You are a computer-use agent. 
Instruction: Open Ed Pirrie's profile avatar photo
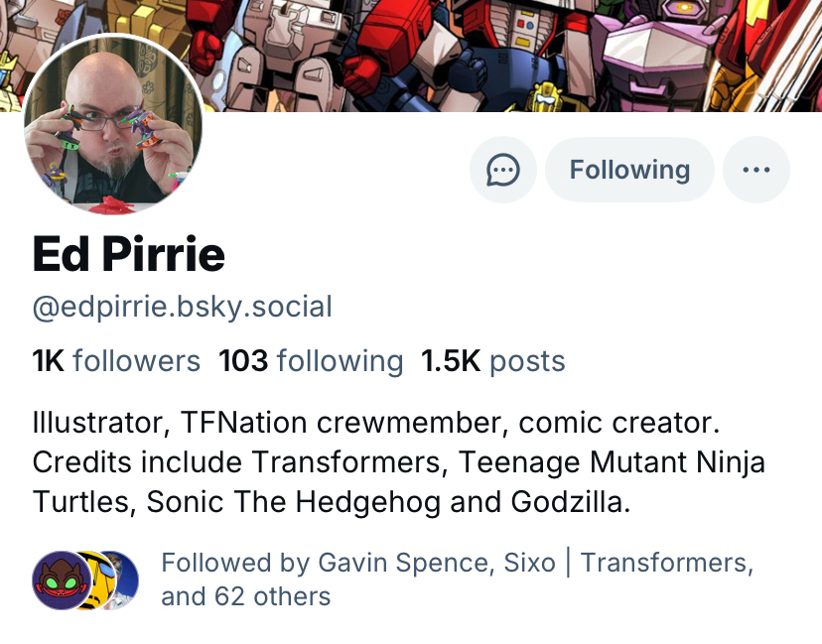pyautogui.click(x=113, y=125)
